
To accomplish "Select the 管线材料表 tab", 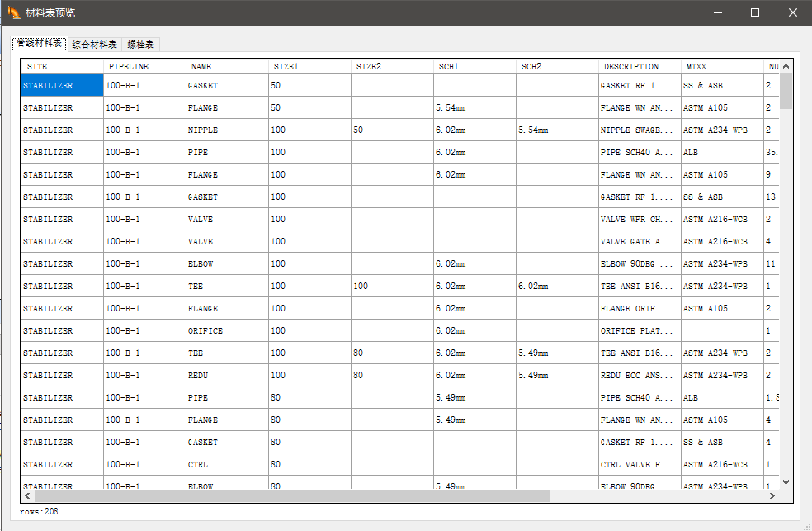I will (x=38, y=45).
